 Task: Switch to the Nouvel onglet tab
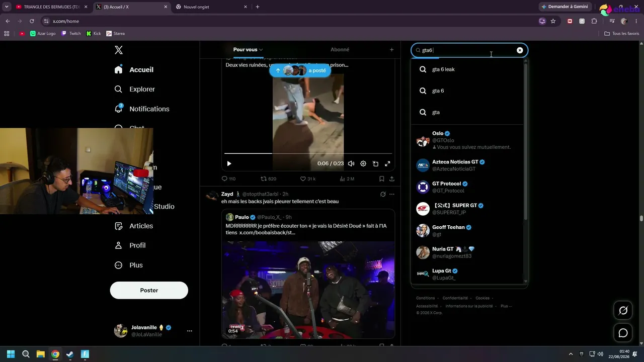(x=212, y=7)
